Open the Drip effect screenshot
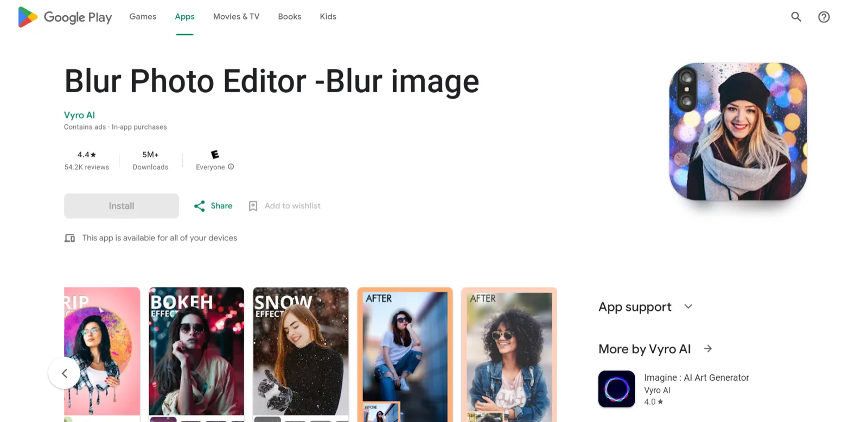This screenshot has width=868, height=422. pyautogui.click(x=102, y=355)
